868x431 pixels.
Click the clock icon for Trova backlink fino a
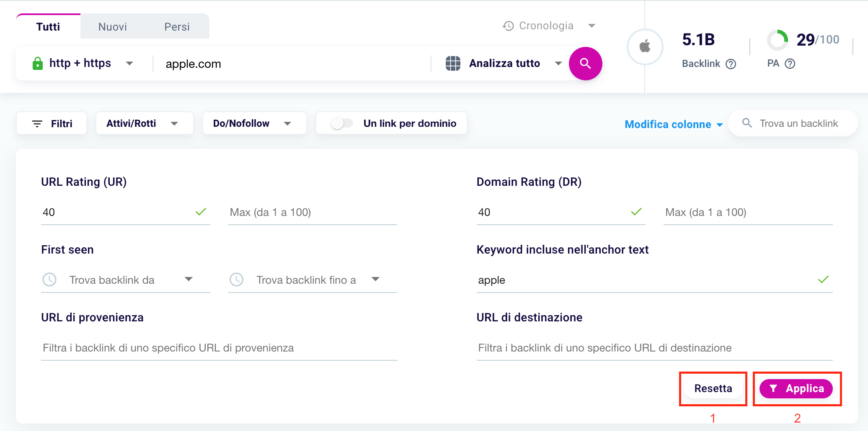coord(237,280)
